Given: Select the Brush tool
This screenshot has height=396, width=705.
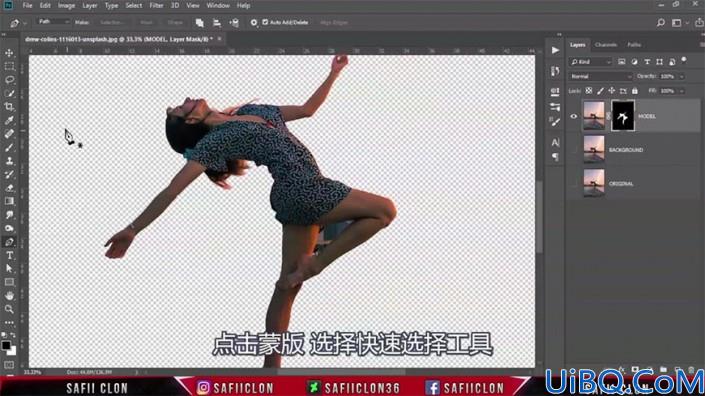Looking at the screenshot, I should coord(9,147).
